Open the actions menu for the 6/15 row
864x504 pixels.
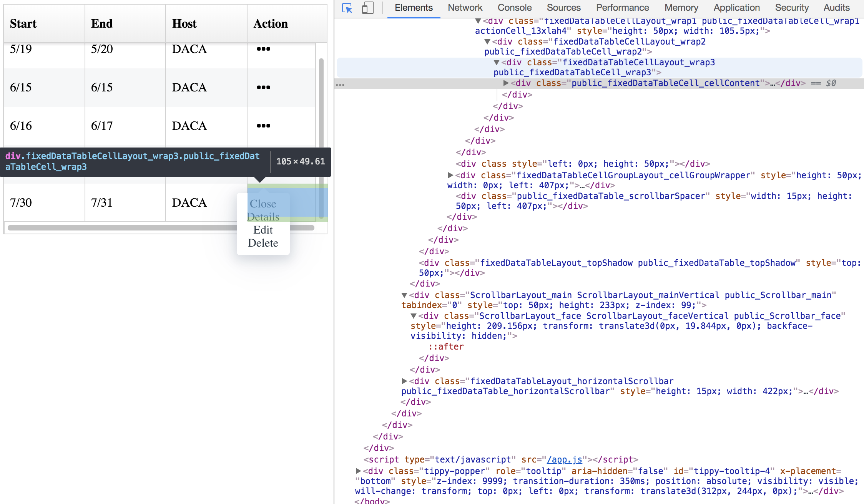click(263, 87)
